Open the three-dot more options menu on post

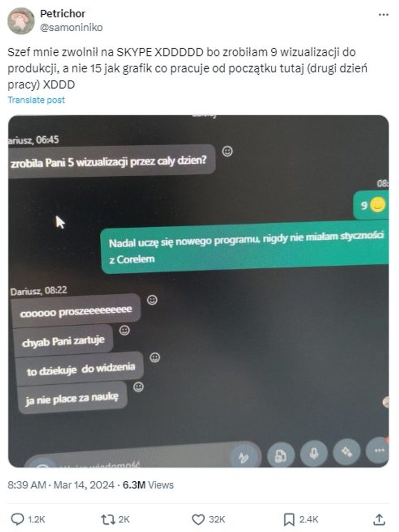(x=383, y=15)
